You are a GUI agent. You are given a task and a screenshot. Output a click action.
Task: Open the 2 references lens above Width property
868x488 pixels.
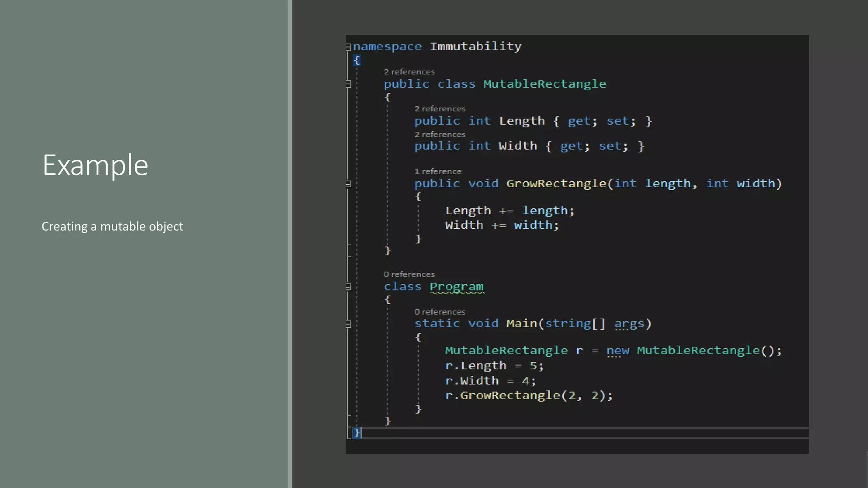440,134
